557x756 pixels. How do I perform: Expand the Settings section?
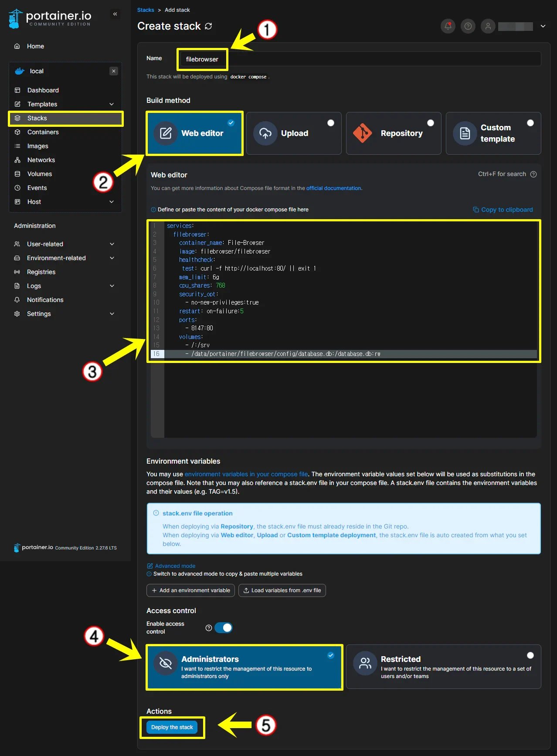tap(112, 314)
